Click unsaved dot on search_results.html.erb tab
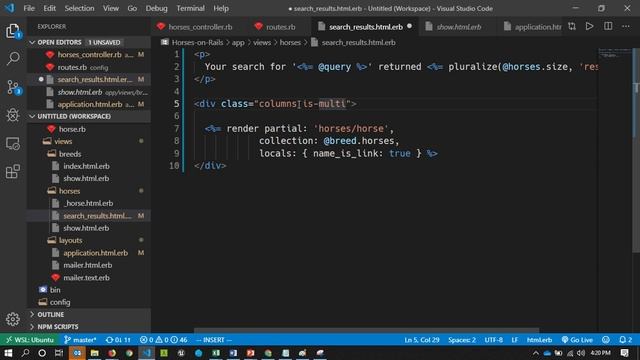Screen dimensions: 640x360 click(409, 27)
